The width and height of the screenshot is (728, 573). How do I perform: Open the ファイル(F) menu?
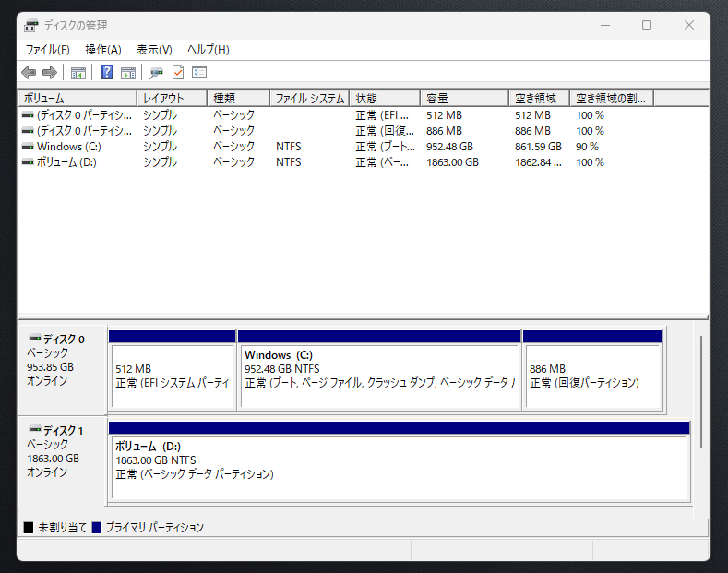(x=47, y=50)
